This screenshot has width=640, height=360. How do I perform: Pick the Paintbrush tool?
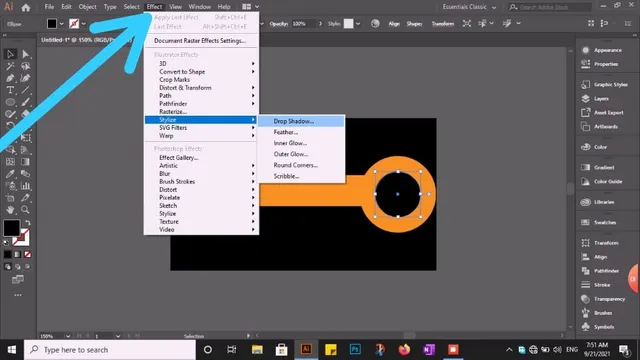click(x=25, y=102)
